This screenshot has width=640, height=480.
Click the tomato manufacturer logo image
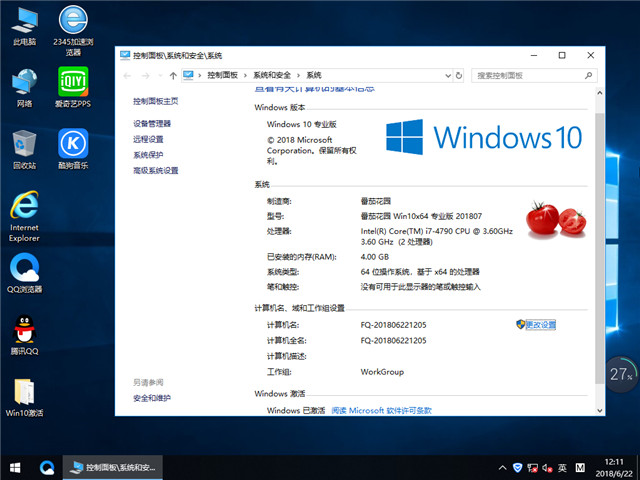coord(556,220)
